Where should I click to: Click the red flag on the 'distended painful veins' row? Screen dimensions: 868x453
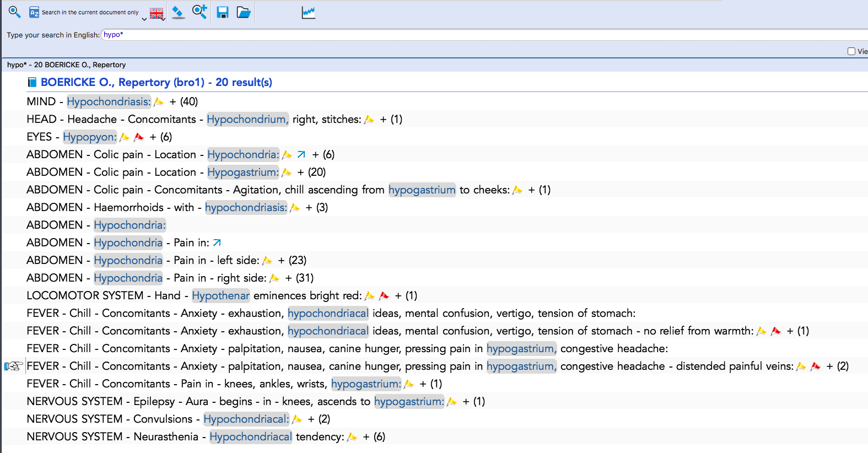816,366
